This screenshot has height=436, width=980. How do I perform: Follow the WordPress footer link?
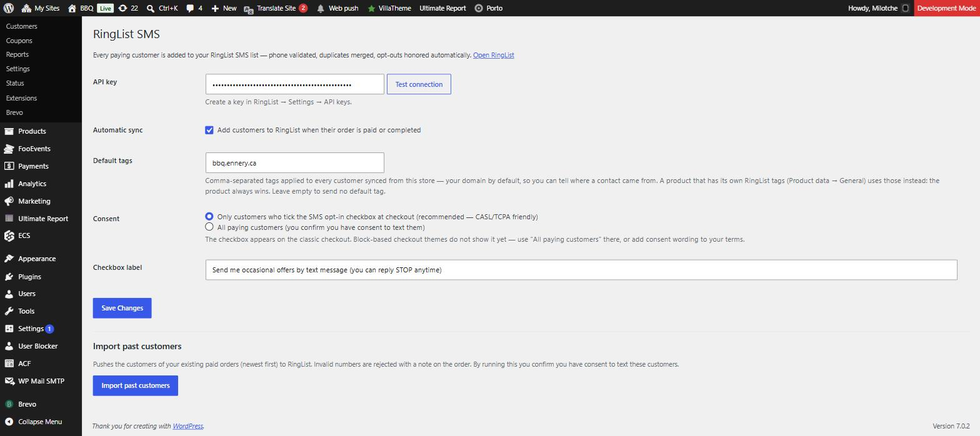(x=187, y=426)
